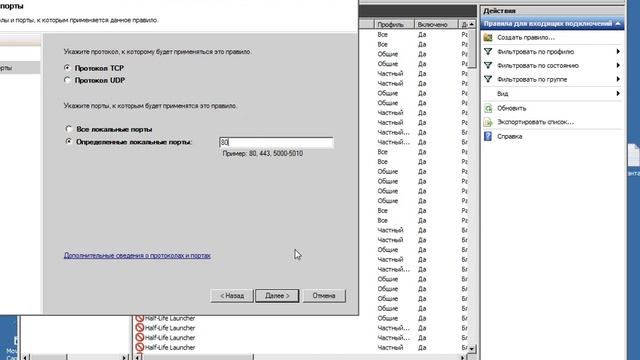This screenshot has width=640, height=360.
Task: Sort by the Профиль column header
Action: pyautogui.click(x=394, y=24)
